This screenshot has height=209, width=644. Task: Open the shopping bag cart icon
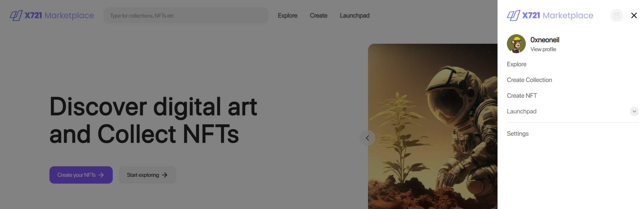click(x=617, y=15)
